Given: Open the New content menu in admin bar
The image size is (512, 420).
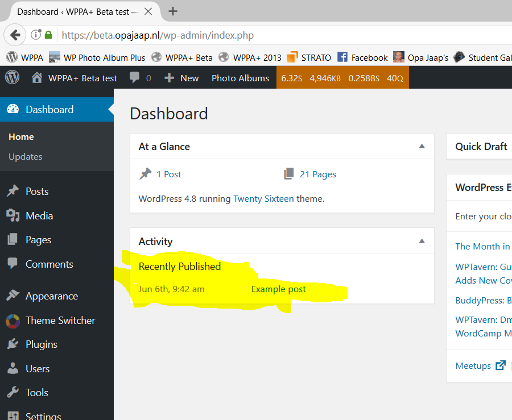Looking at the screenshot, I should 181,78.
